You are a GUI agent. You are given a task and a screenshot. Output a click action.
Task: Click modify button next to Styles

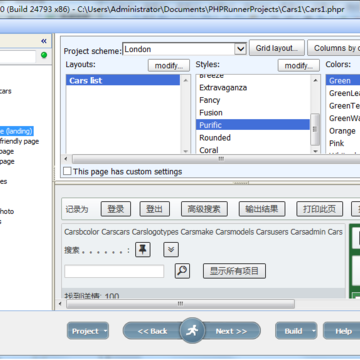[x=299, y=66]
